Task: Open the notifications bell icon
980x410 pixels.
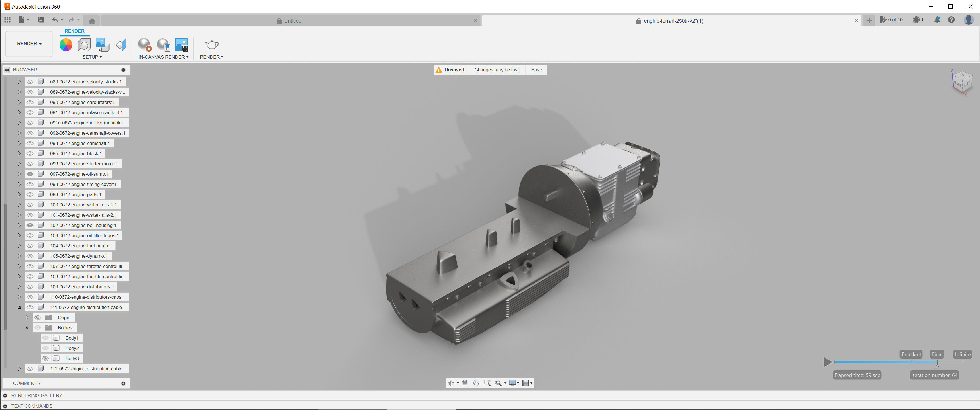Action: [937, 20]
